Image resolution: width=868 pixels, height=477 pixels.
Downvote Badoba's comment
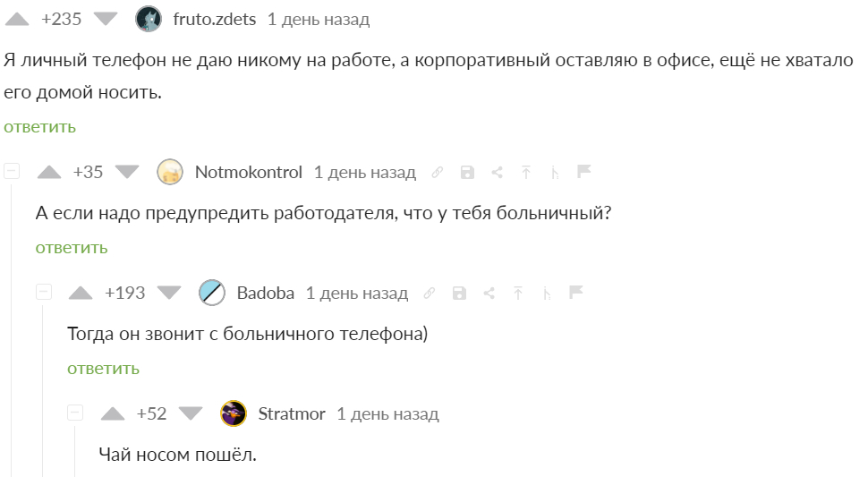pyautogui.click(x=169, y=293)
